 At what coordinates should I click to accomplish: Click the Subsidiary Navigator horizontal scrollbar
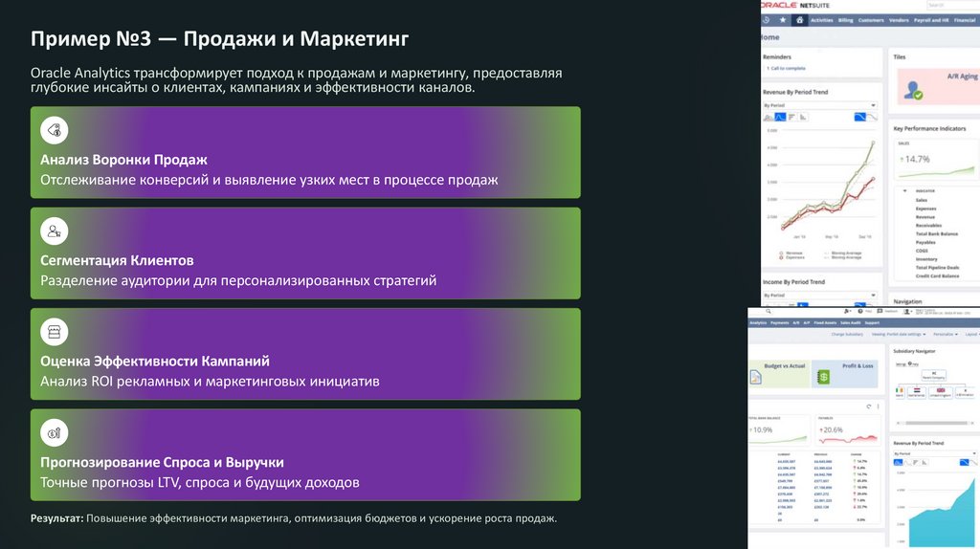(x=936, y=423)
